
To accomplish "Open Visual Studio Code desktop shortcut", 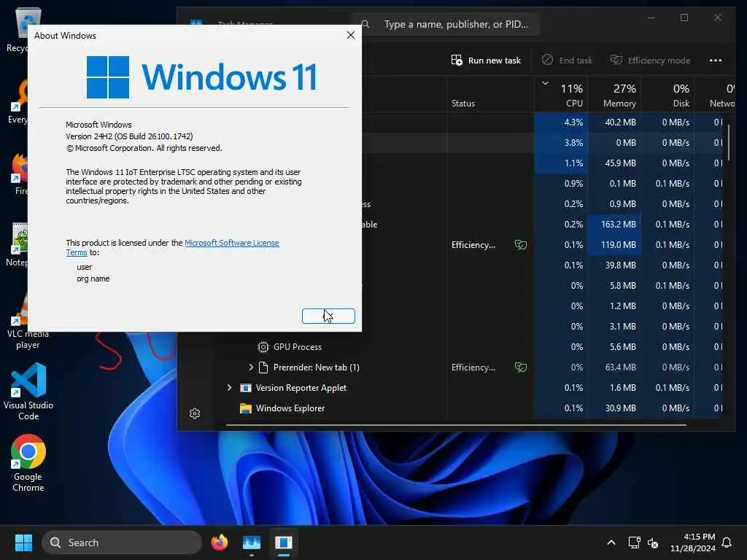I will point(28,392).
